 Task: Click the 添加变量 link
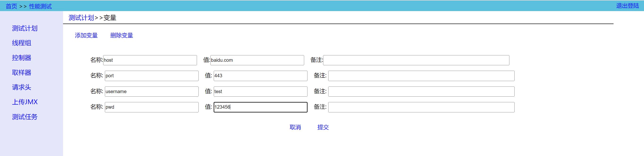[x=86, y=35]
